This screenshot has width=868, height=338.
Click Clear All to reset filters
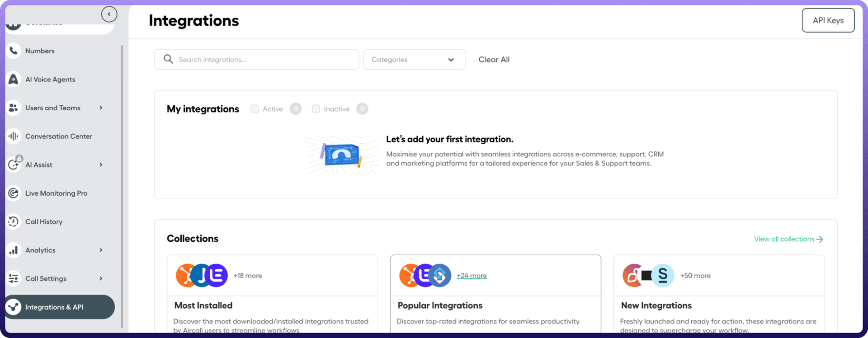[494, 60]
